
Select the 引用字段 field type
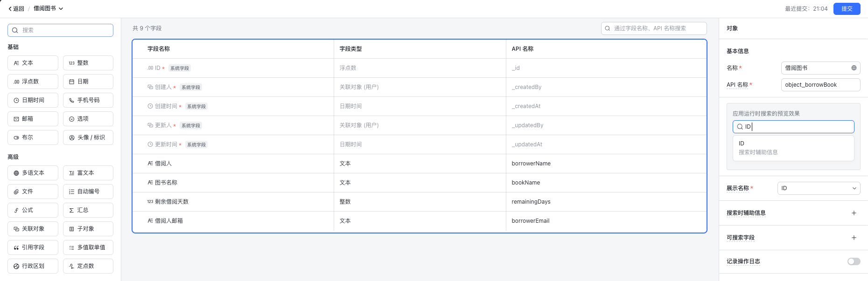tap(33, 247)
